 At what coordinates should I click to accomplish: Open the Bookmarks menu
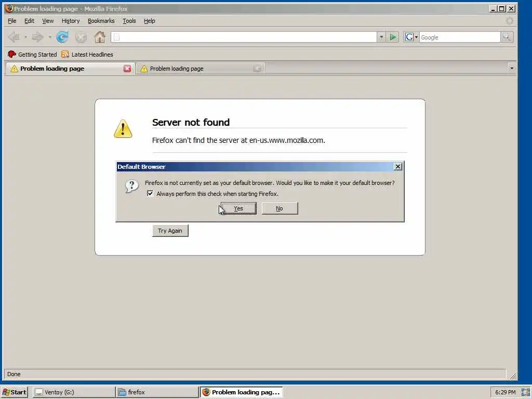coord(101,21)
